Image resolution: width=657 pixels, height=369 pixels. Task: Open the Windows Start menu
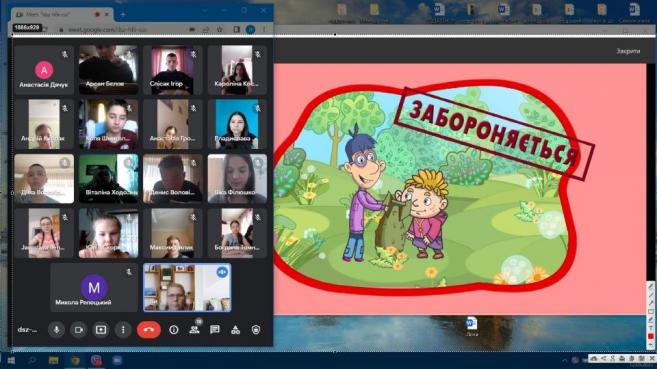tap(11, 360)
